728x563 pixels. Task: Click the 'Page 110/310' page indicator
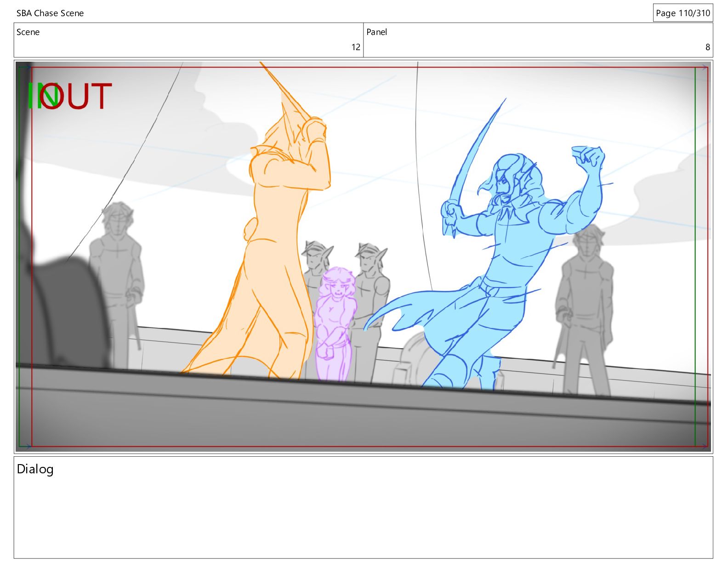coord(683,13)
